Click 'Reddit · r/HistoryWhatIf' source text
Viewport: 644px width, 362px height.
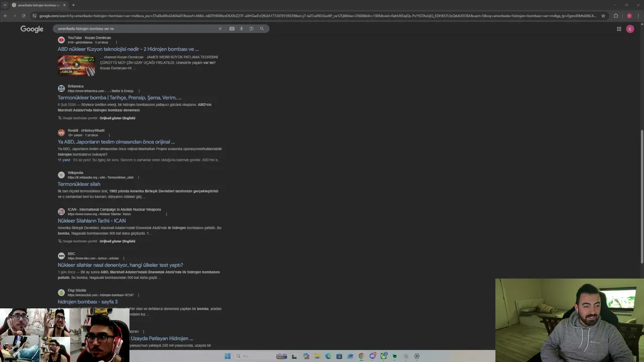[x=86, y=131]
